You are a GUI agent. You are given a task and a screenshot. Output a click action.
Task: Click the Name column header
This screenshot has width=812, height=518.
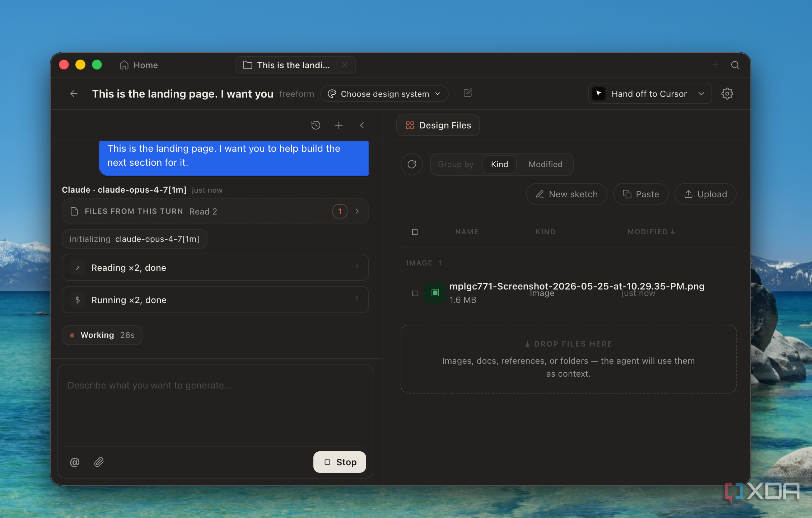coord(467,232)
